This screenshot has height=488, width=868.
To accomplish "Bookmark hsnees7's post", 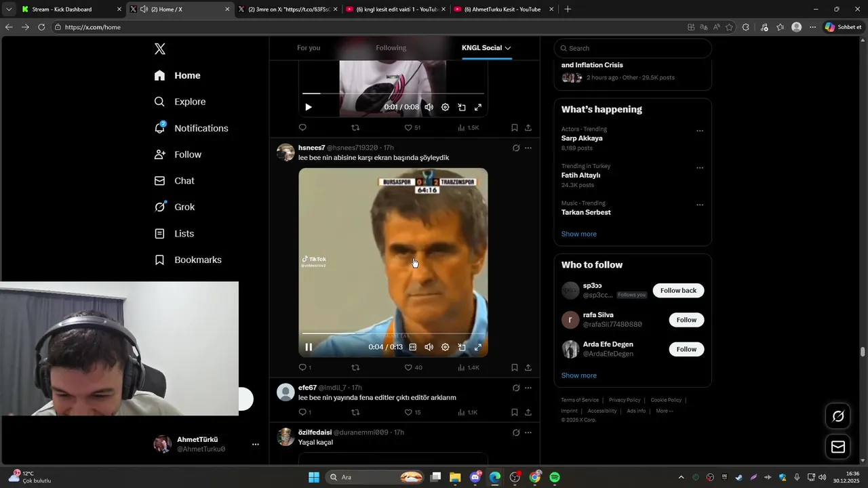I will [515, 367].
